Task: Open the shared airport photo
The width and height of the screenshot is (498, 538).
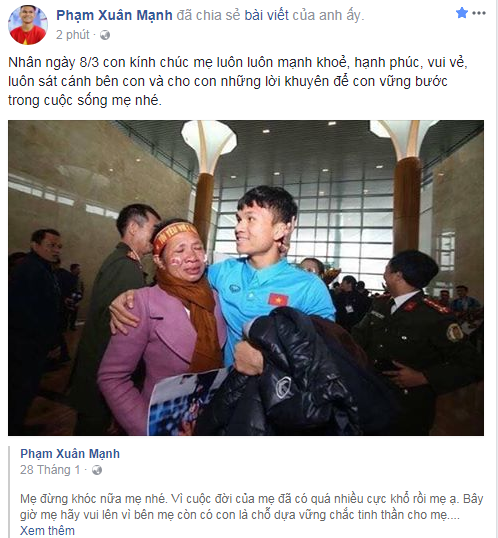Action: pyautogui.click(x=246, y=278)
